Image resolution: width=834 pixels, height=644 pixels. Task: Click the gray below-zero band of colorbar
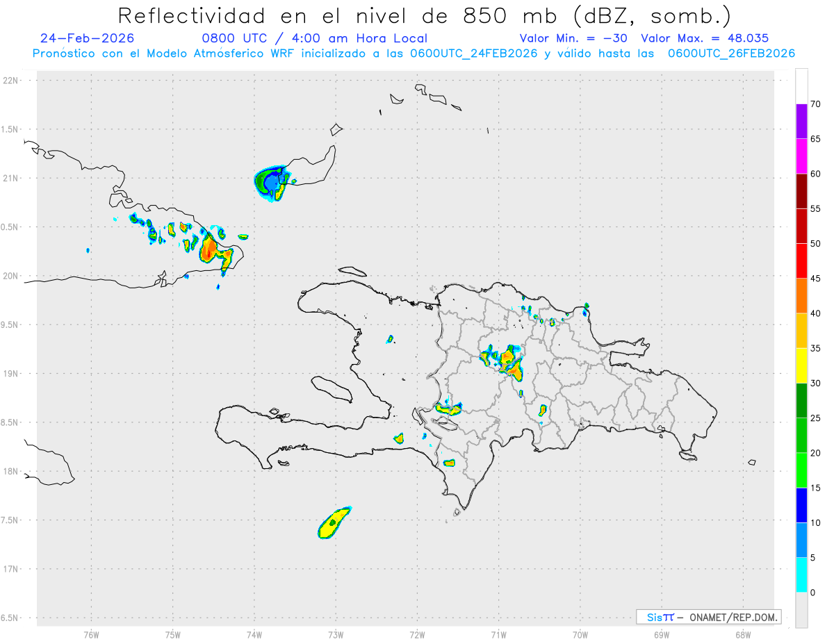coord(801,610)
